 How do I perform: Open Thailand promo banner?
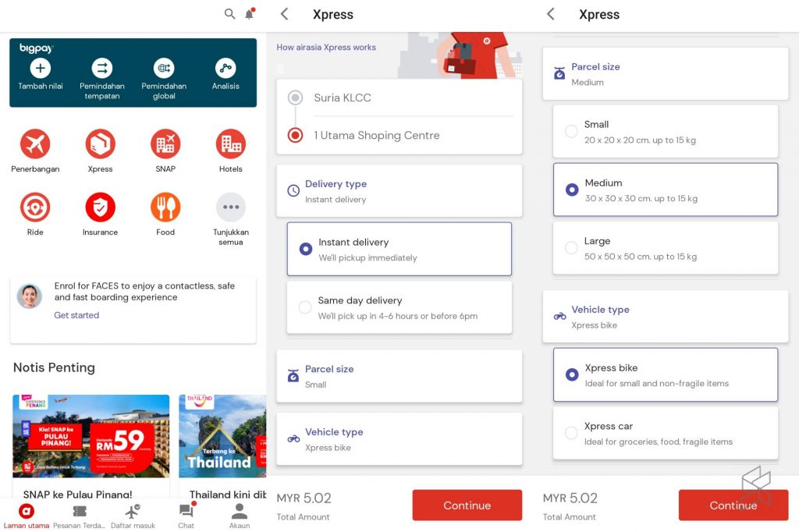click(222, 436)
